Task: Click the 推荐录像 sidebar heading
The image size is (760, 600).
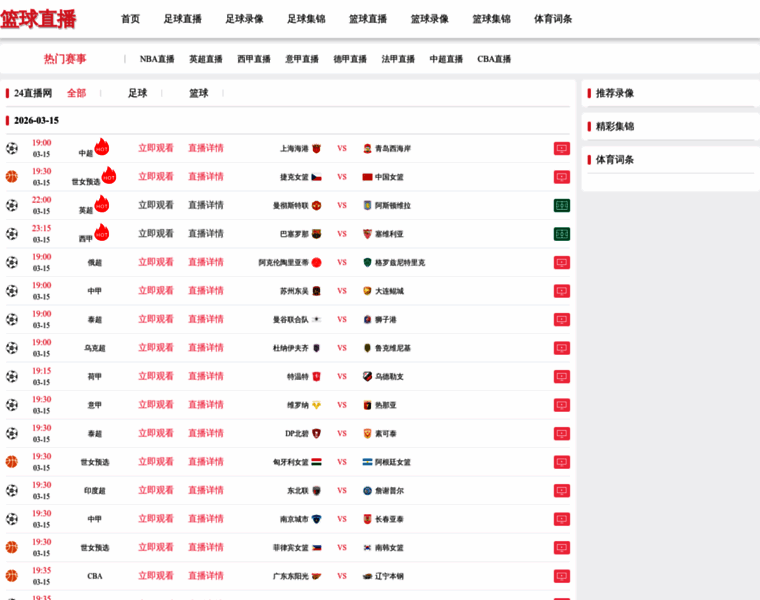Action: [615, 93]
